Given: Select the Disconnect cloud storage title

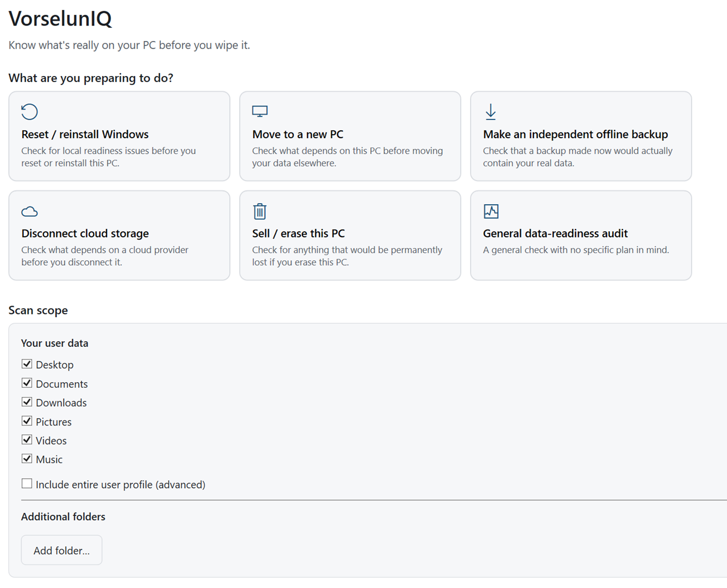Looking at the screenshot, I should (x=85, y=234).
